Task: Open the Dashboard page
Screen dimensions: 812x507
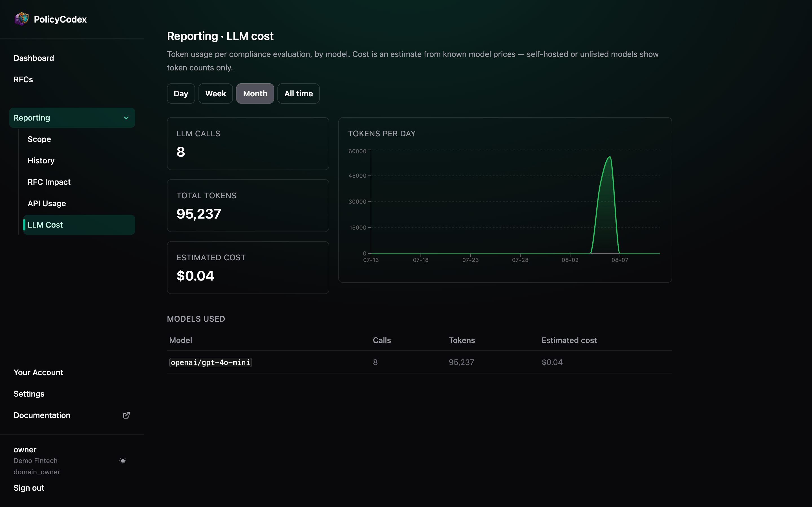Action: tap(34, 58)
